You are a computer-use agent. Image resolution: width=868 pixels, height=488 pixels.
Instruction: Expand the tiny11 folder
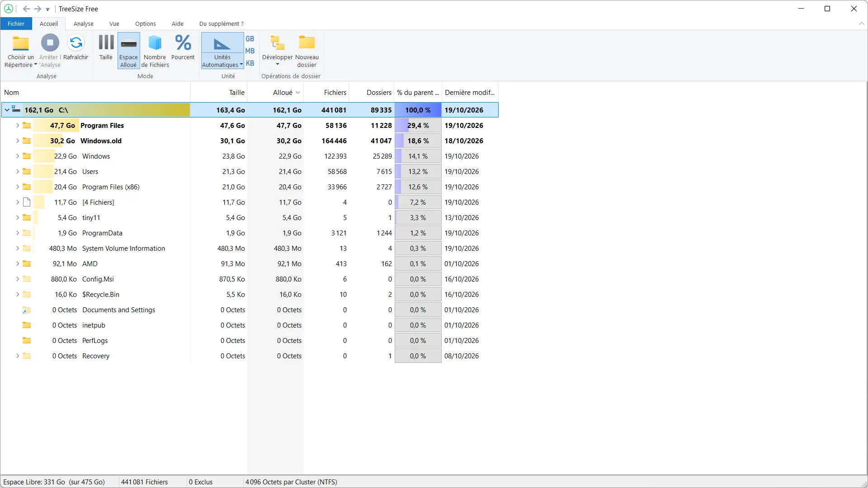pyautogui.click(x=18, y=217)
